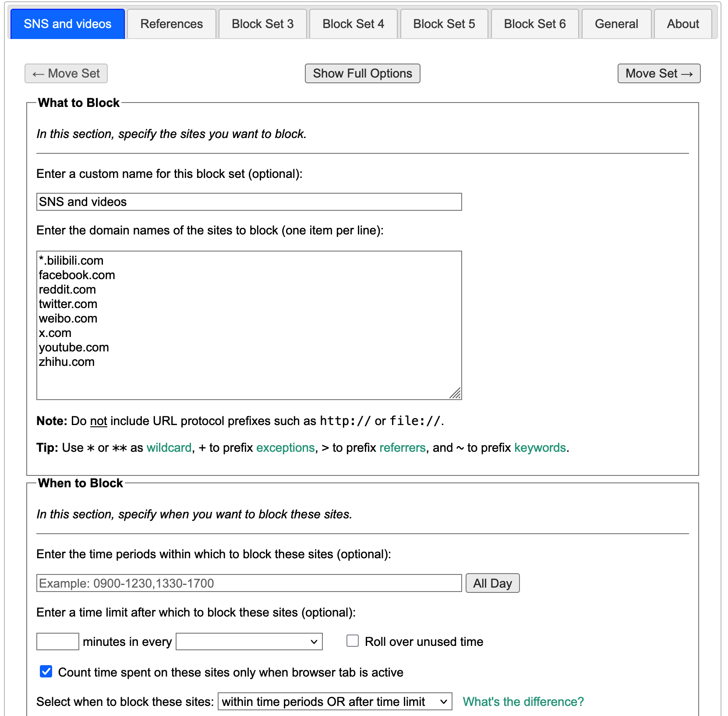Click the Show Full Options button
Viewport: 728px width, 716px height.
[x=362, y=74]
